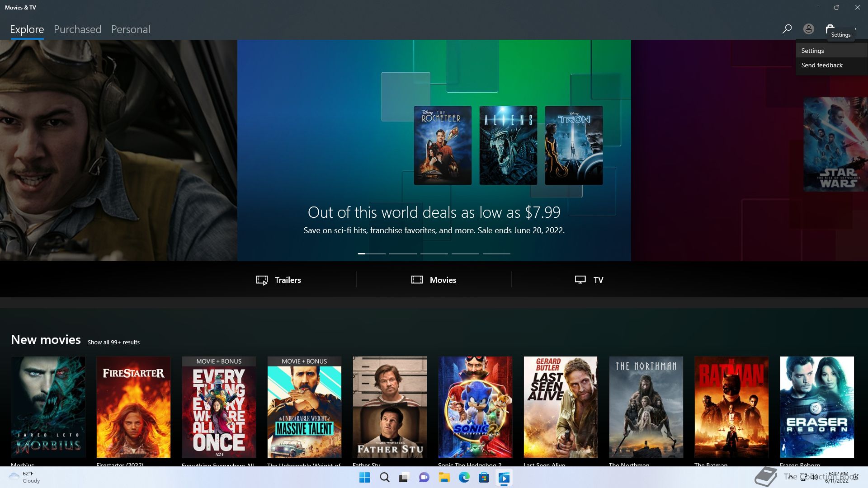Select the fifth carousel page indicator
The height and width of the screenshot is (488, 868).
pyautogui.click(x=496, y=253)
